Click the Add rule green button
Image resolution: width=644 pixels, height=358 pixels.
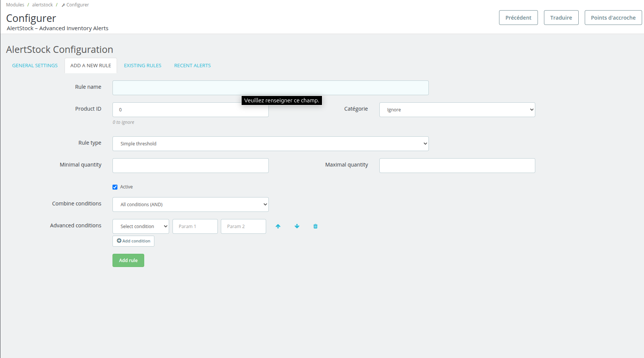[128, 260]
